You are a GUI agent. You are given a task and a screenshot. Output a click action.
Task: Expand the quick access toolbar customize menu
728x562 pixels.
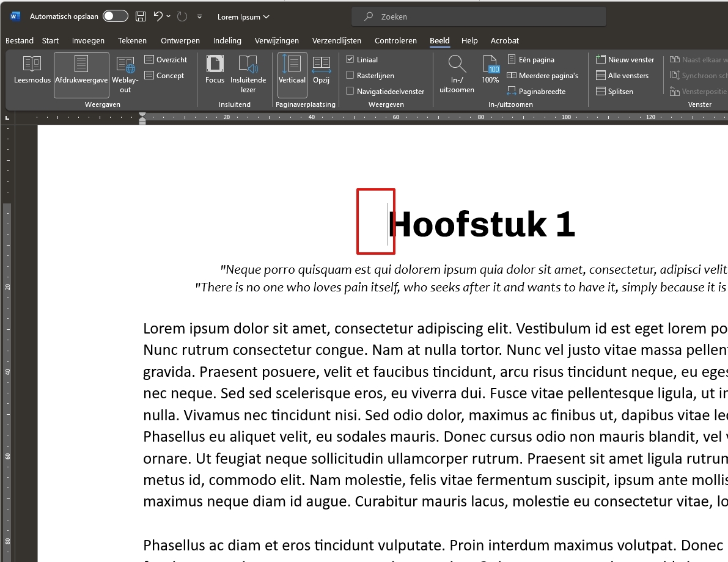pos(199,17)
